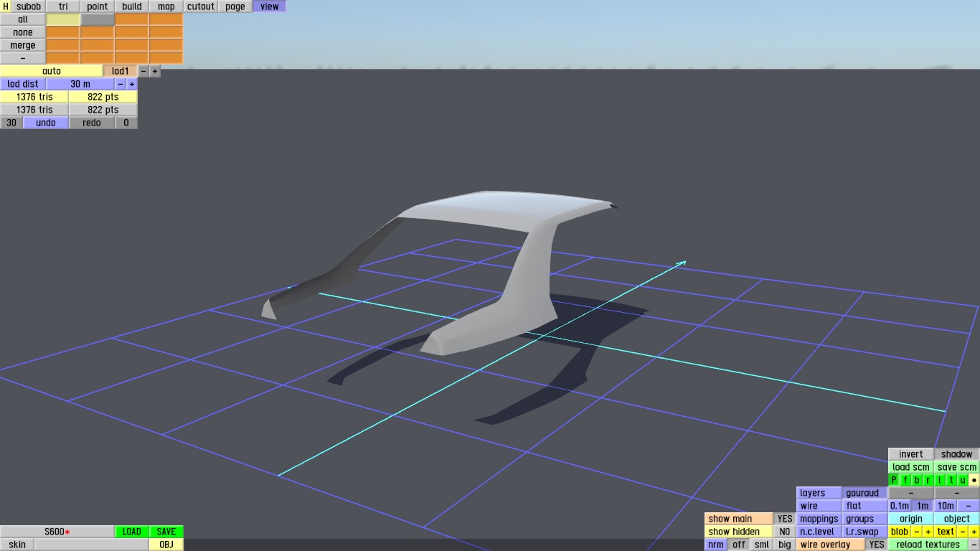Click the all subobjects button
The height and width of the screenshot is (551, 980).
point(23,19)
